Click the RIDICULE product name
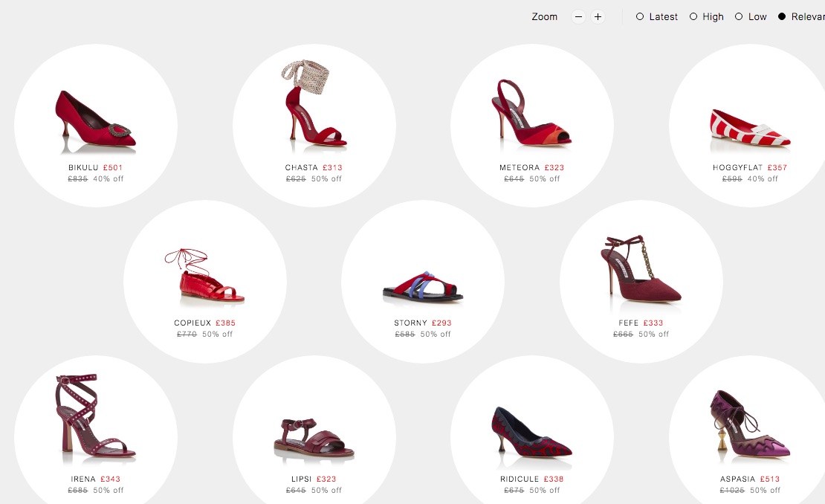Image resolution: width=825 pixels, height=504 pixels. (x=520, y=479)
